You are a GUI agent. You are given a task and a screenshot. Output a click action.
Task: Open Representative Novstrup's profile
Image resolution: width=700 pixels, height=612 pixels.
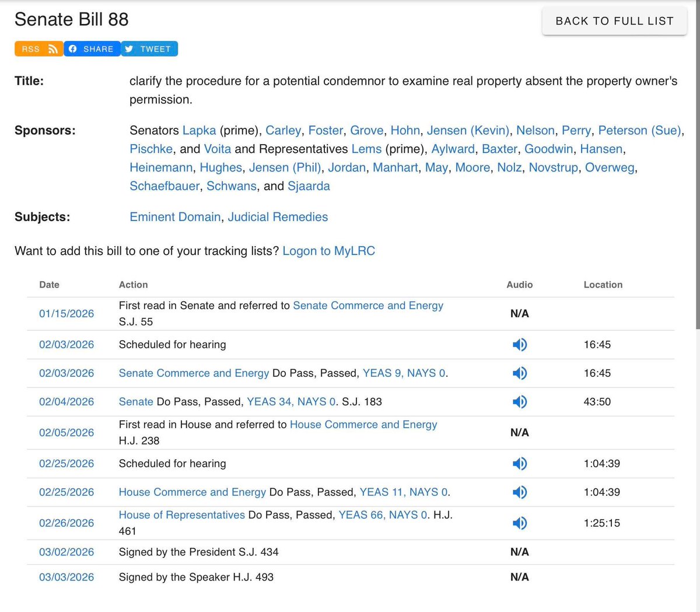553,168
